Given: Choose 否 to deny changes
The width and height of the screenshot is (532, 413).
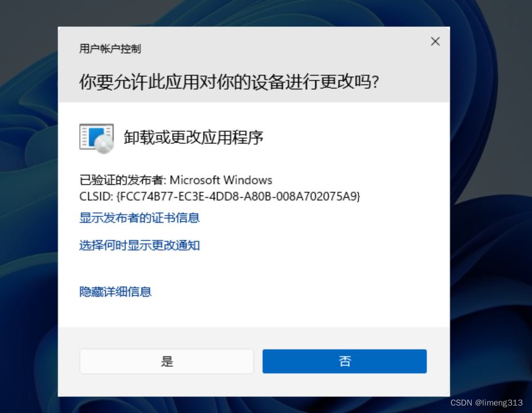Looking at the screenshot, I should [x=345, y=361].
